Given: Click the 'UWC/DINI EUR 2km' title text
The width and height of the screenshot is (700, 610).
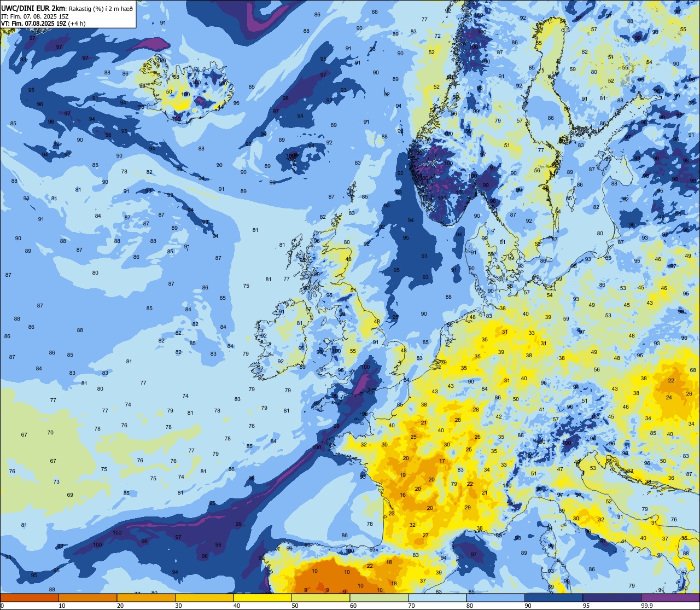Looking at the screenshot, I should 33,9.
